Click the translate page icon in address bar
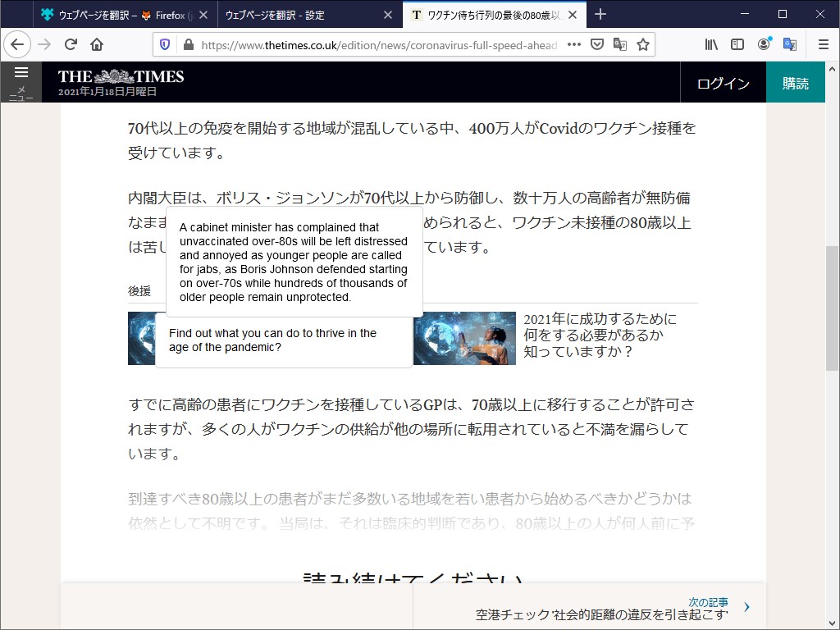This screenshot has height=630, width=840. [x=620, y=44]
